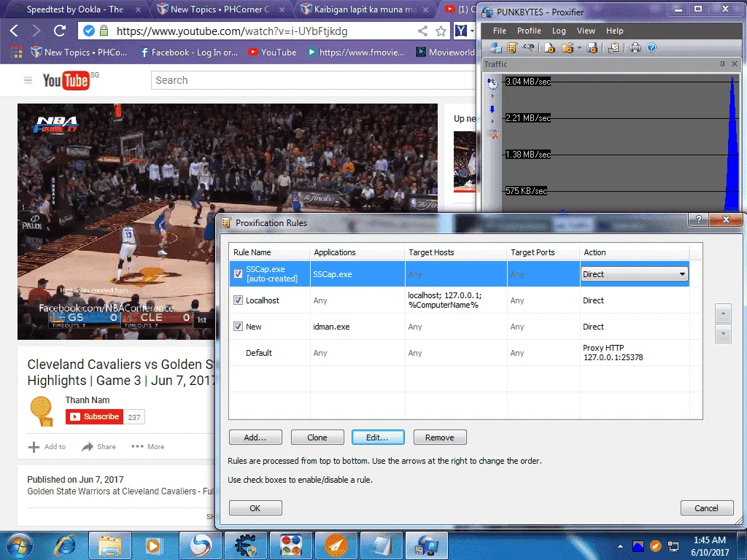Click the address bar URL field
This screenshot has width=747, height=560.
tap(264, 31)
